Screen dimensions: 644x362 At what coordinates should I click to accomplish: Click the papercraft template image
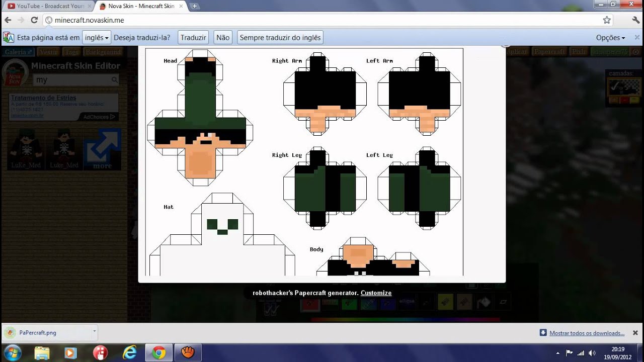tap(304, 162)
